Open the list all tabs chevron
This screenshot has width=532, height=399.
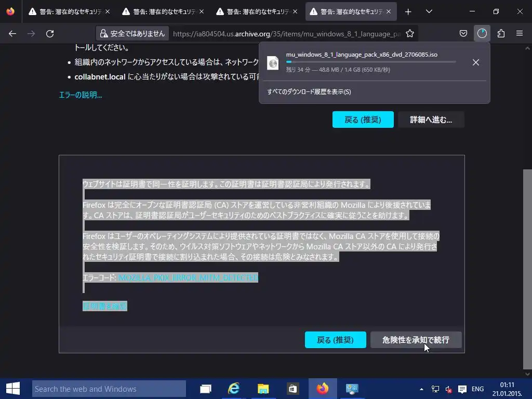point(429,12)
